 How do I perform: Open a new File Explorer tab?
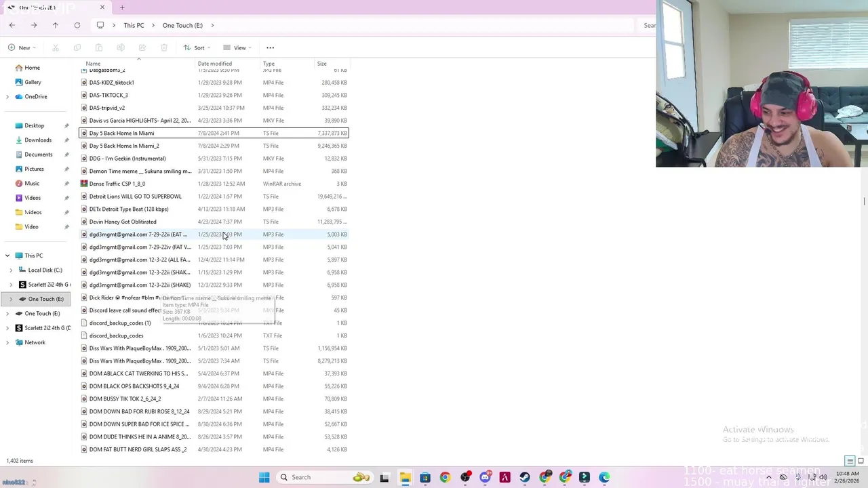click(x=122, y=7)
